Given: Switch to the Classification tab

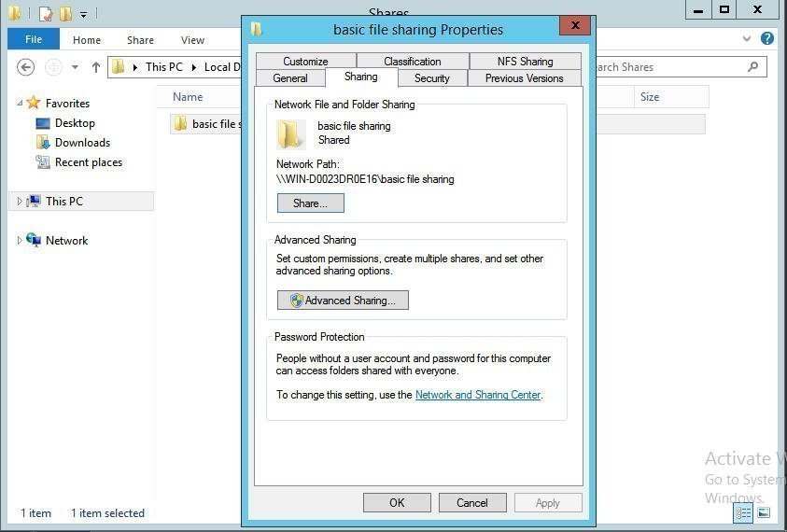Looking at the screenshot, I should point(413,62).
